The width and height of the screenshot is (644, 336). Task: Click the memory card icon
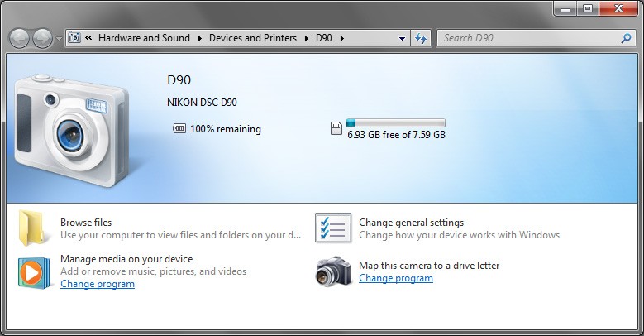click(336, 128)
